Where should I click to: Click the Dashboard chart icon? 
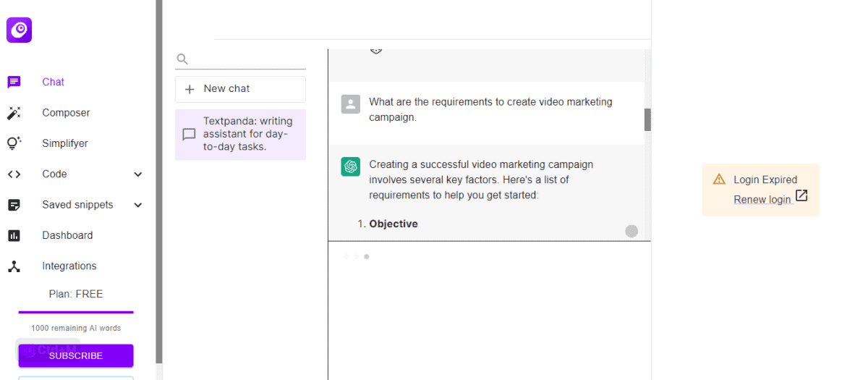[x=14, y=235]
